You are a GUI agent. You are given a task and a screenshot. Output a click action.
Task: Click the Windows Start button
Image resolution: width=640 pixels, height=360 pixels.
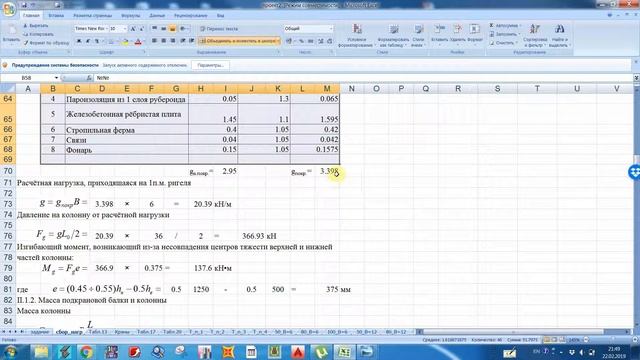point(10,351)
